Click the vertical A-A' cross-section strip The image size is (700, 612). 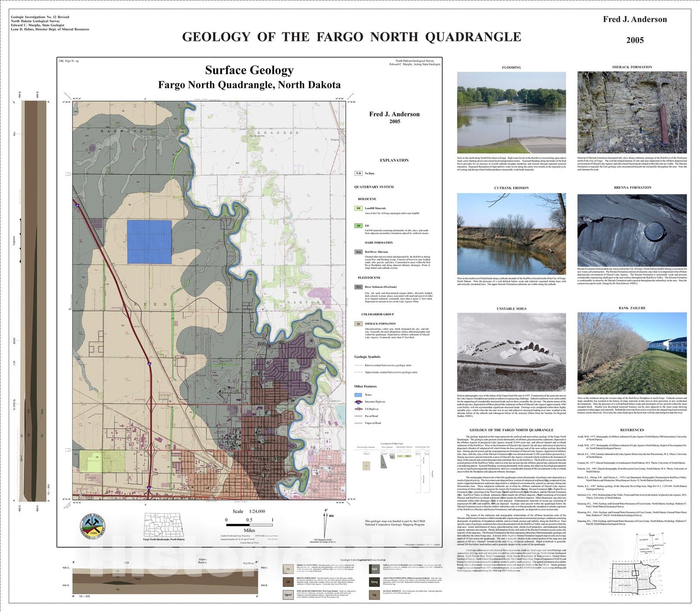tap(35, 301)
